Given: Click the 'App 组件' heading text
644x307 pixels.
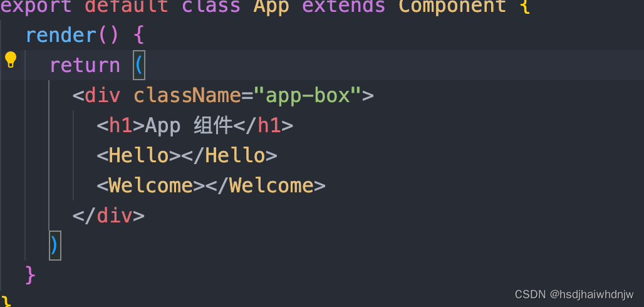Looking at the screenshot, I should click(x=189, y=126).
